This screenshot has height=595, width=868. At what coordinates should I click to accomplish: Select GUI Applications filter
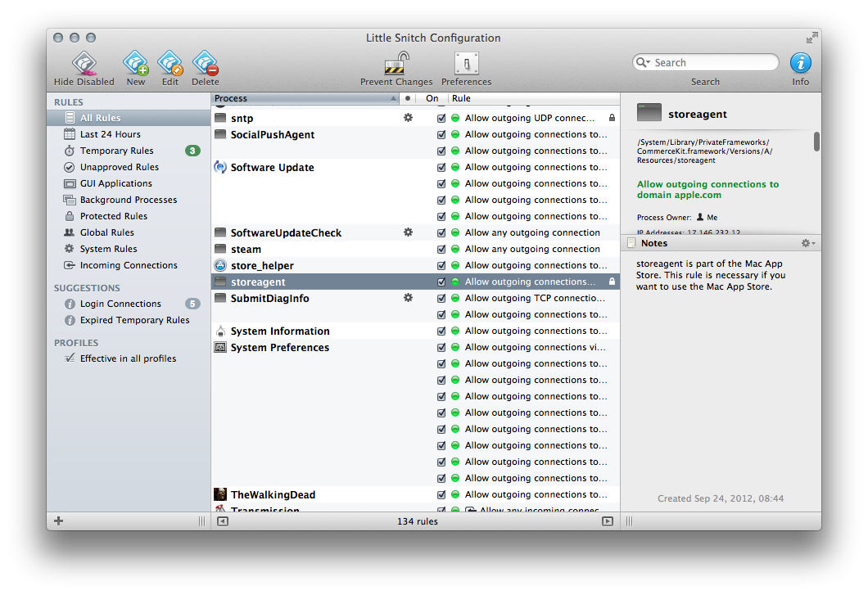tap(129, 183)
